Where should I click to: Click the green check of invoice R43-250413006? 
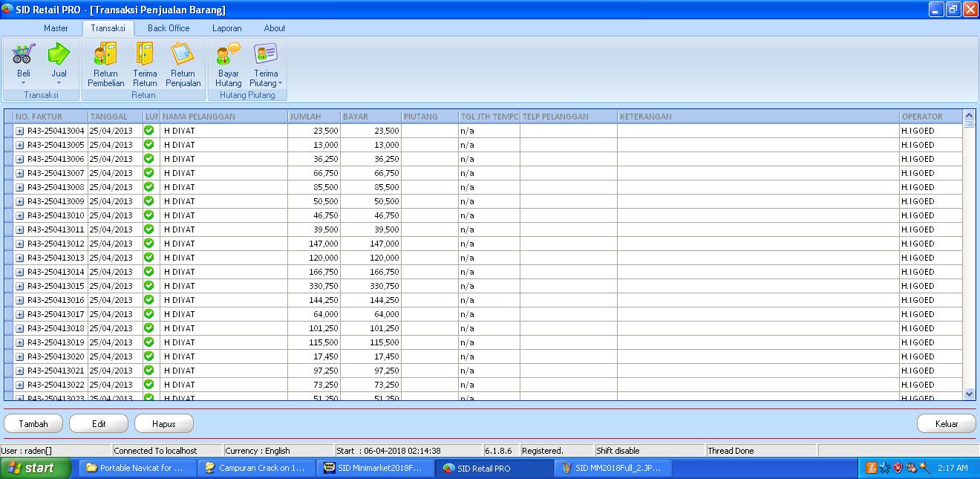148,158
